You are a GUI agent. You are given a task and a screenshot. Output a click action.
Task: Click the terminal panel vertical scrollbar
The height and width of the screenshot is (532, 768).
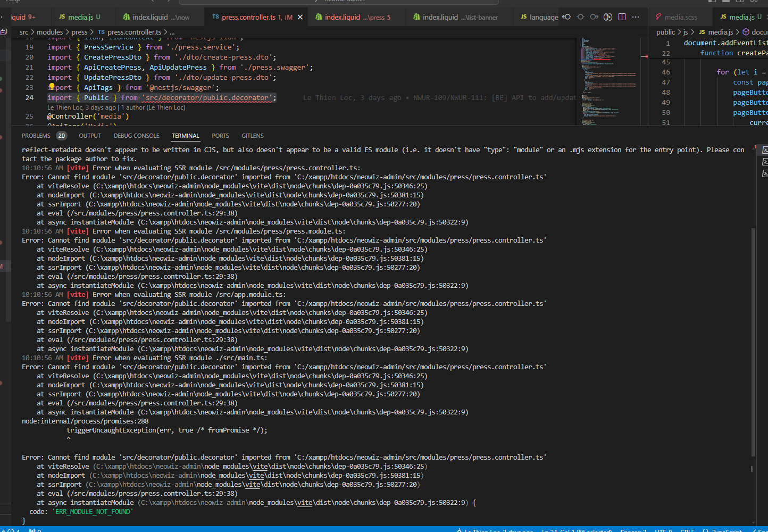753,342
